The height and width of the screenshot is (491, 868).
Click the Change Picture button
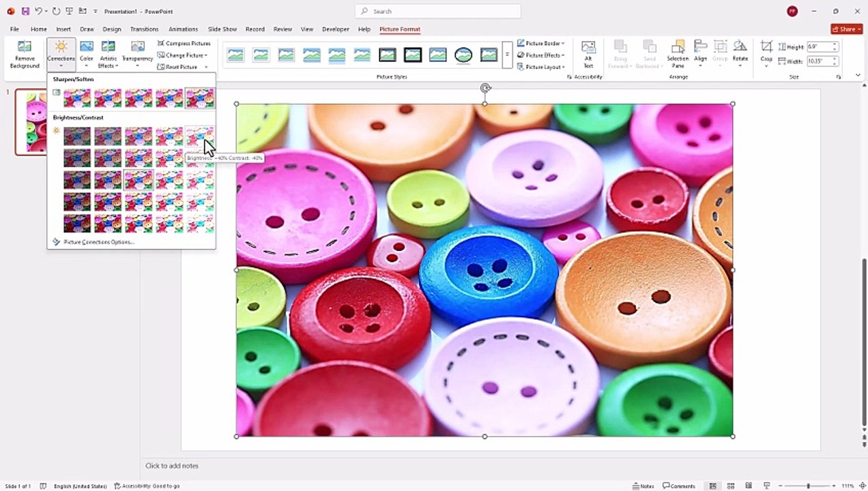coord(182,55)
